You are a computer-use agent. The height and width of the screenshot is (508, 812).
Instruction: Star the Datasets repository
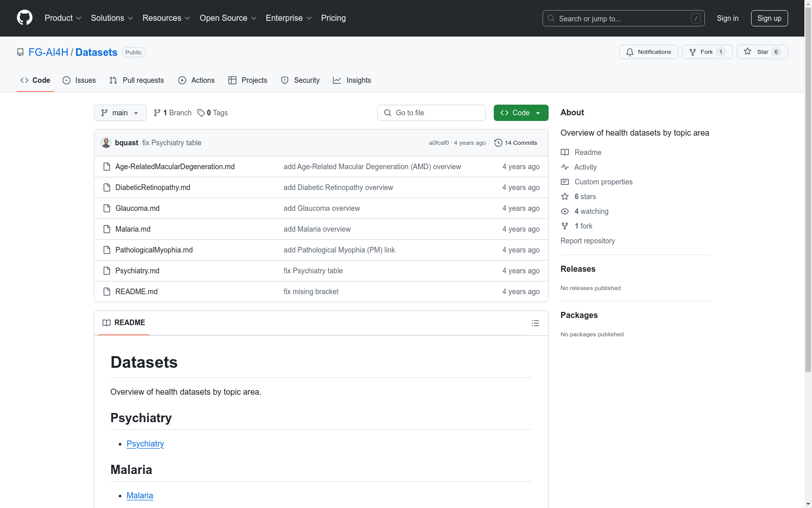click(762, 52)
